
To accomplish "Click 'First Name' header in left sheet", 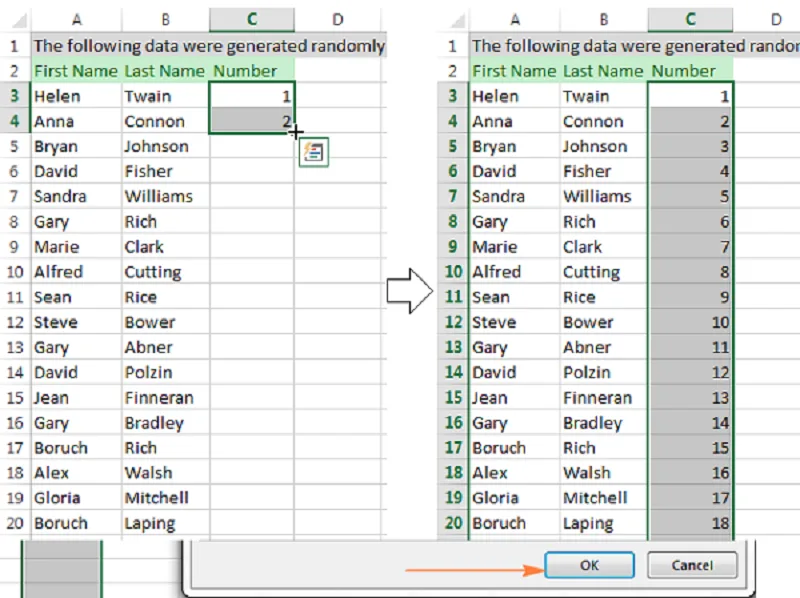I will (76, 71).
